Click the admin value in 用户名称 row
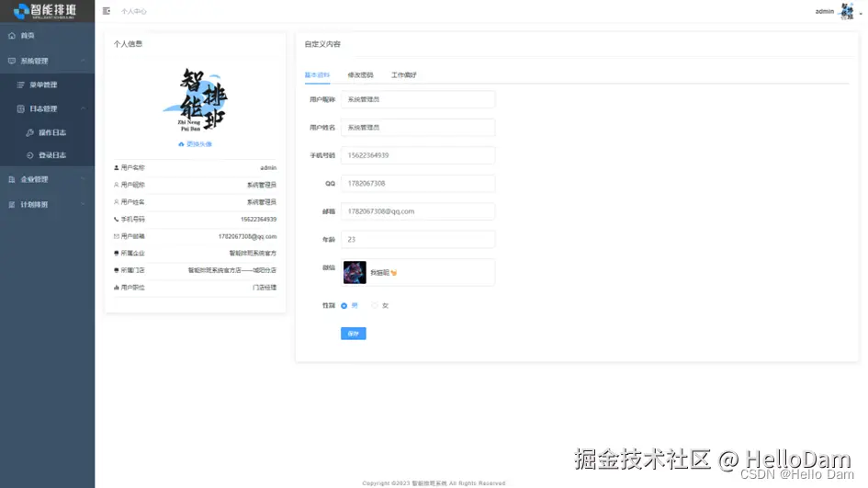Viewport: 868px width, 488px height. coord(268,168)
